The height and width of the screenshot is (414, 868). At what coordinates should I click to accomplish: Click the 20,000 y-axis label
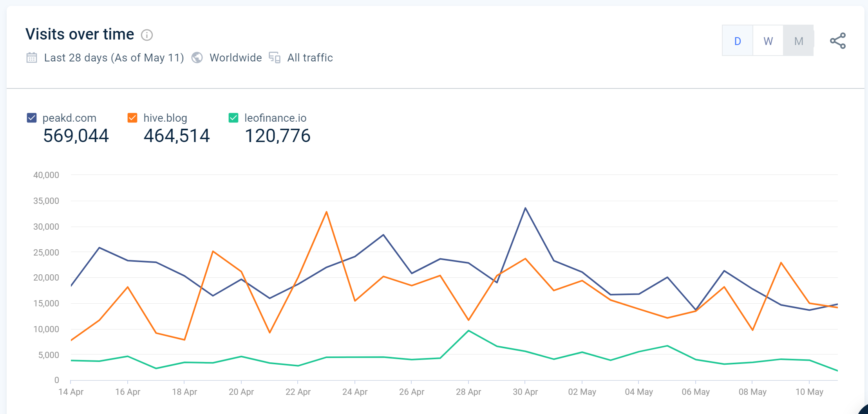[x=46, y=277]
